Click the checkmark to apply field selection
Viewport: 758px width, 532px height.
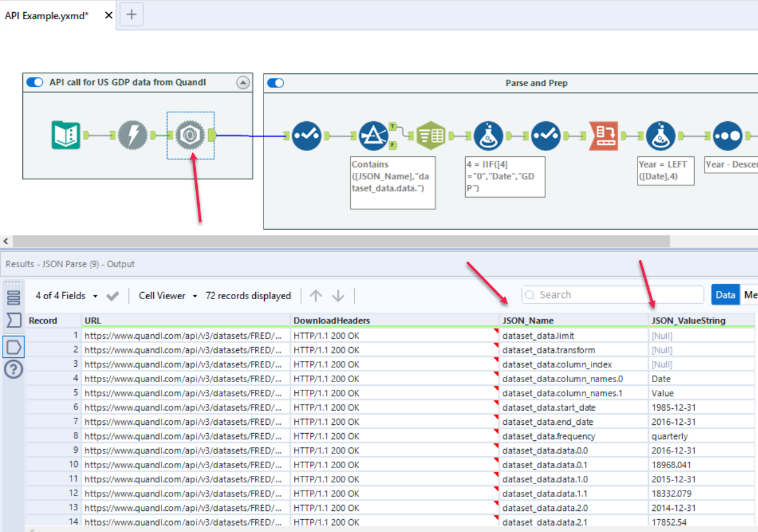click(113, 296)
